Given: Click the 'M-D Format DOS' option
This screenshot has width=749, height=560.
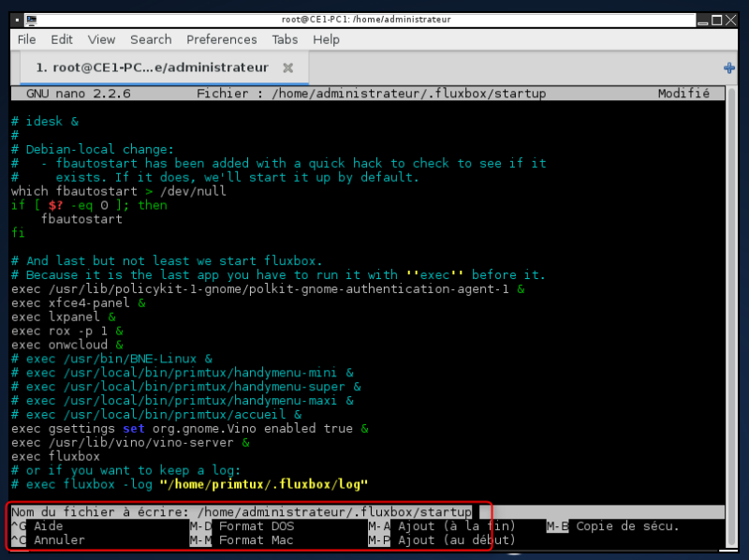Looking at the screenshot, I should click(242, 526).
